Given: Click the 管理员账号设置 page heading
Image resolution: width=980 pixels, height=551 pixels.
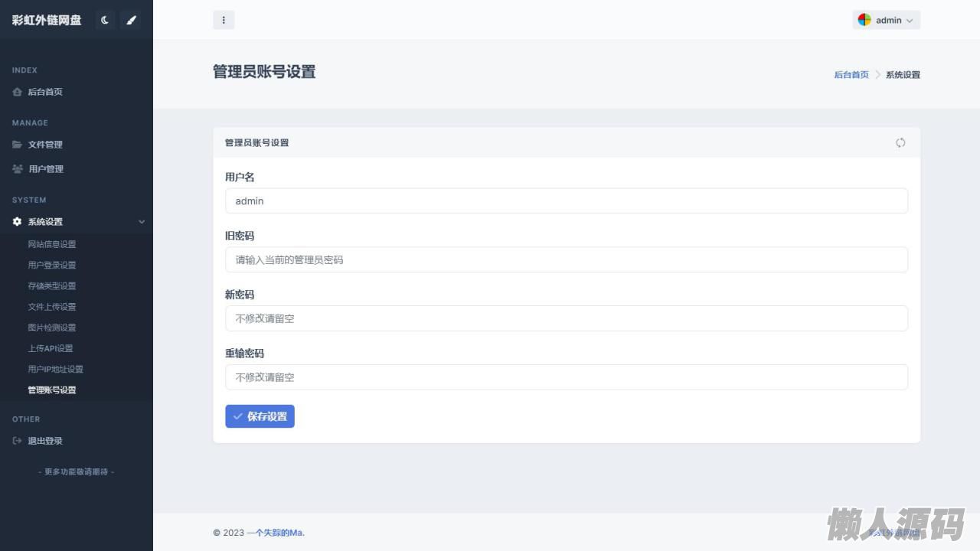Looking at the screenshot, I should pyautogui.click(x=264, y=72).
